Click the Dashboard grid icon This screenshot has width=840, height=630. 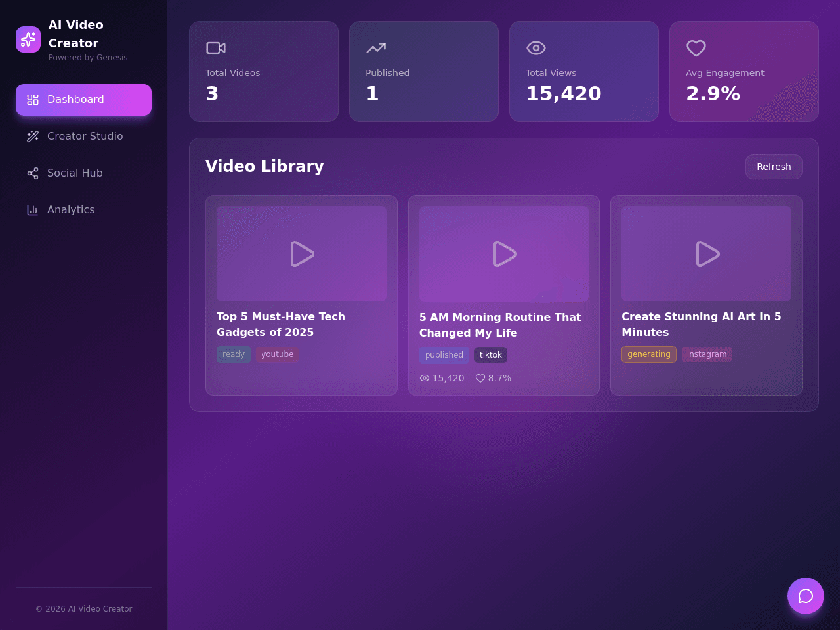(x=33, y=100)
